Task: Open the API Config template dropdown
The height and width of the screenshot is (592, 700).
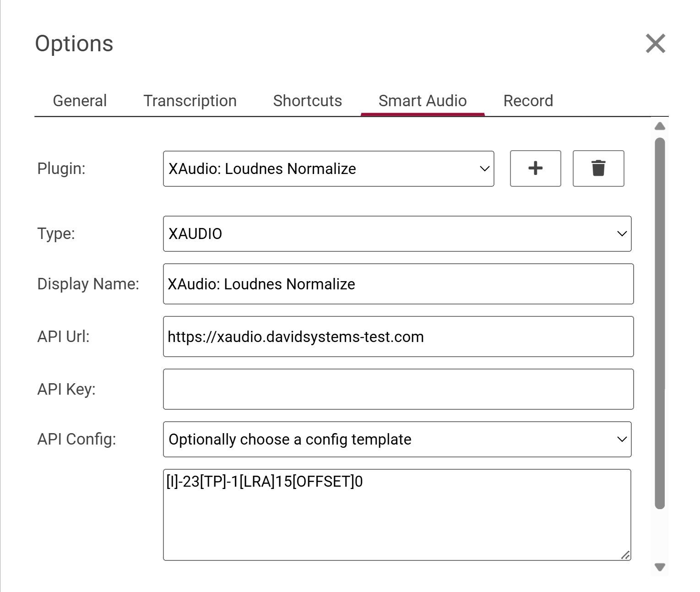Action: pos(397,439)
